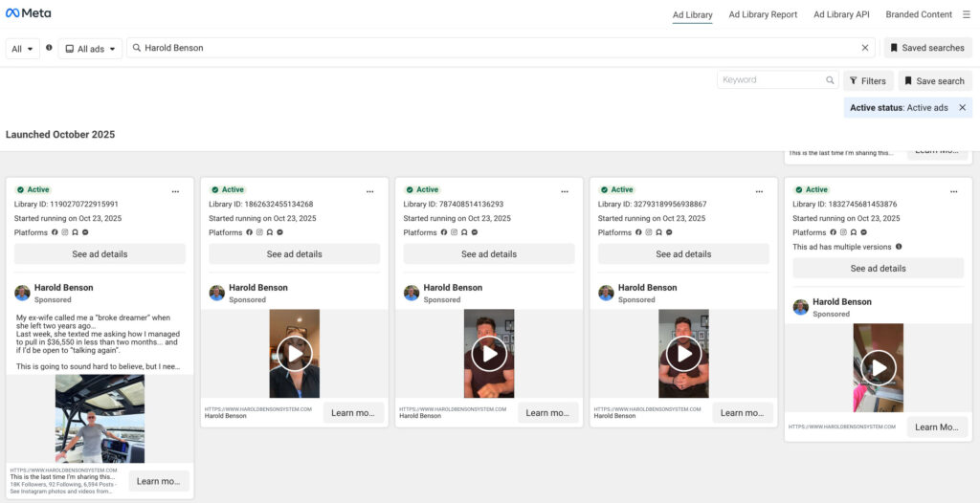The width and height of the screenshot is (980, 503).
Task: Play video in ad 32793189956938867
Action: pos(683,354)
